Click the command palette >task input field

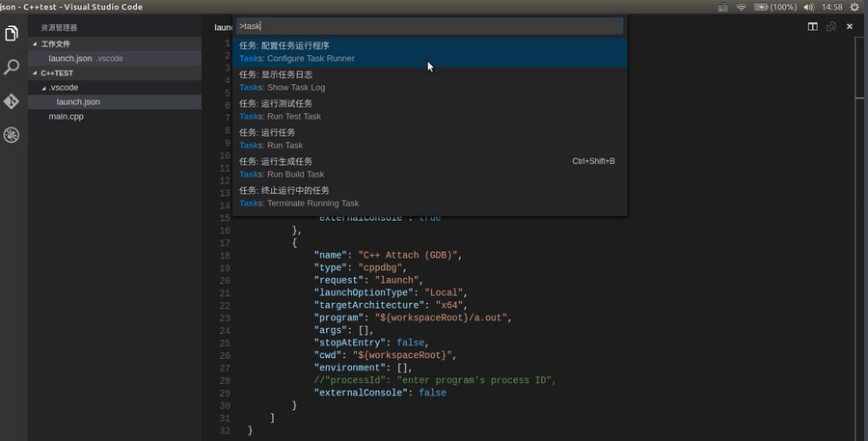[429, 26]
